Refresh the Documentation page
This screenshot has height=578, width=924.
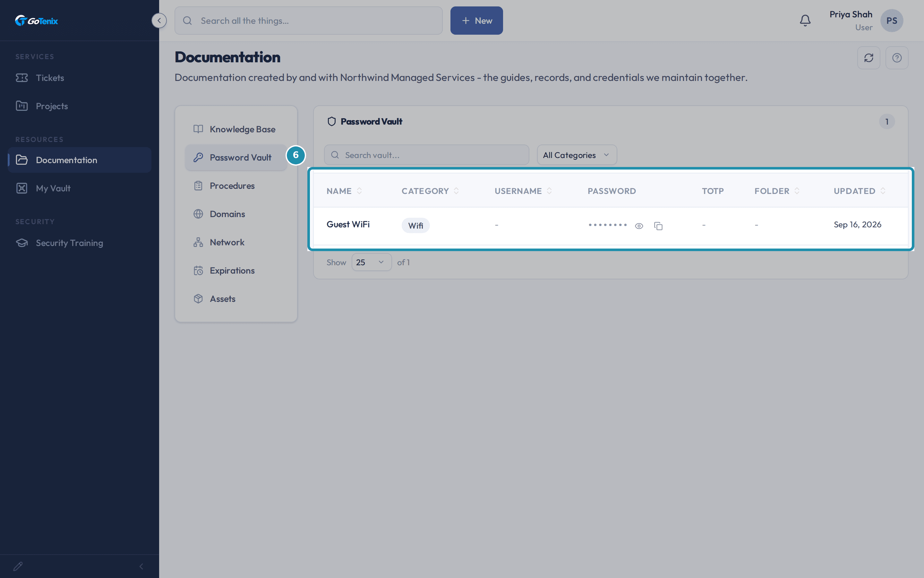(868, 58)
